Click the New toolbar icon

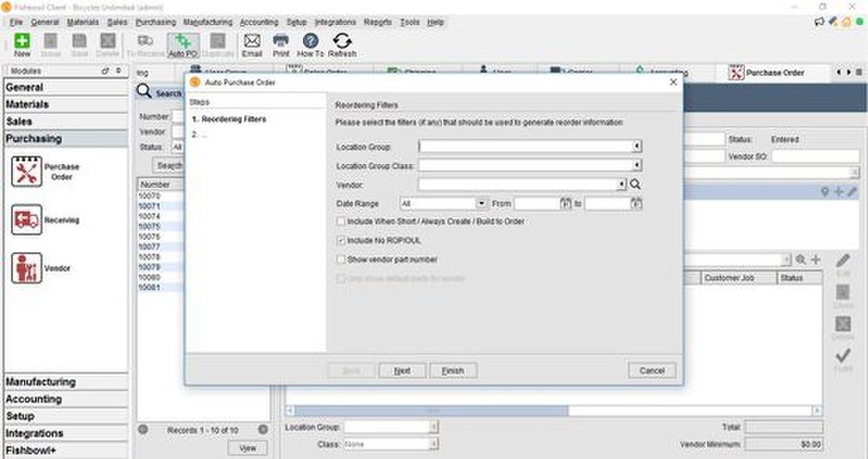(x=23, y=45)
